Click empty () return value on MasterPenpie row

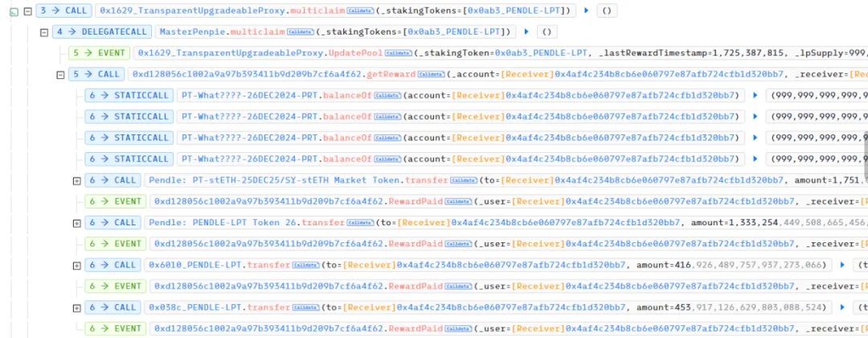tap(547, 32)
